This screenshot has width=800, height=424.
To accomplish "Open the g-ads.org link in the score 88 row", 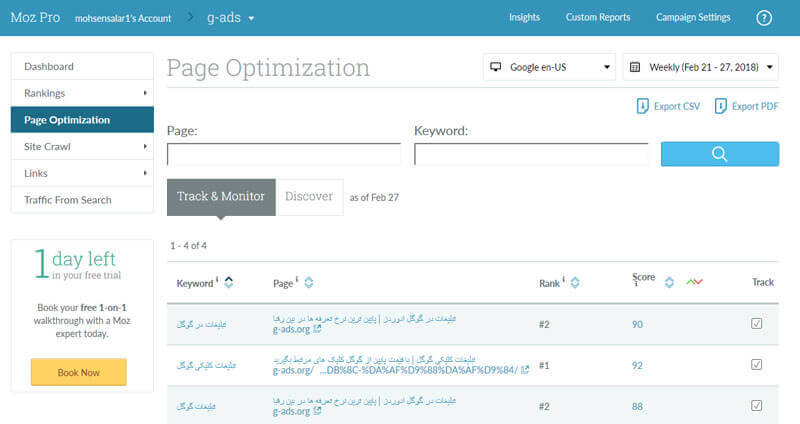I will pos(291,411).
